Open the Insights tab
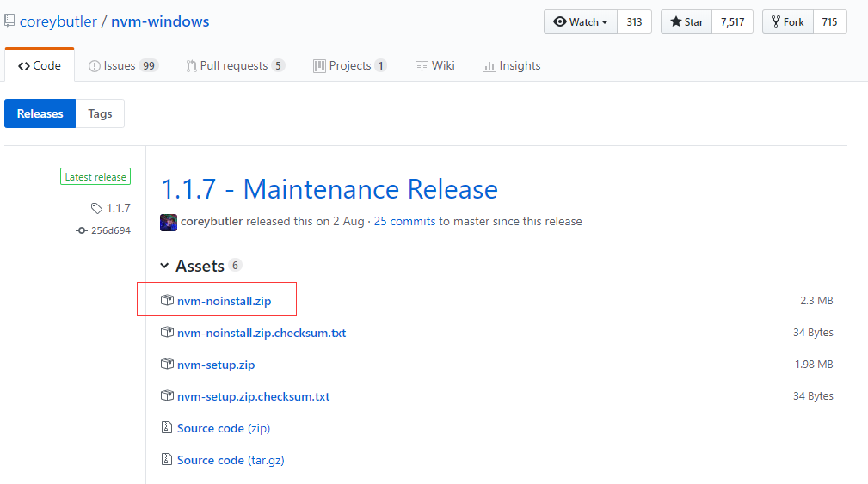Image resolution: width=868 pixels, height=484 pixels. point(512,66)
